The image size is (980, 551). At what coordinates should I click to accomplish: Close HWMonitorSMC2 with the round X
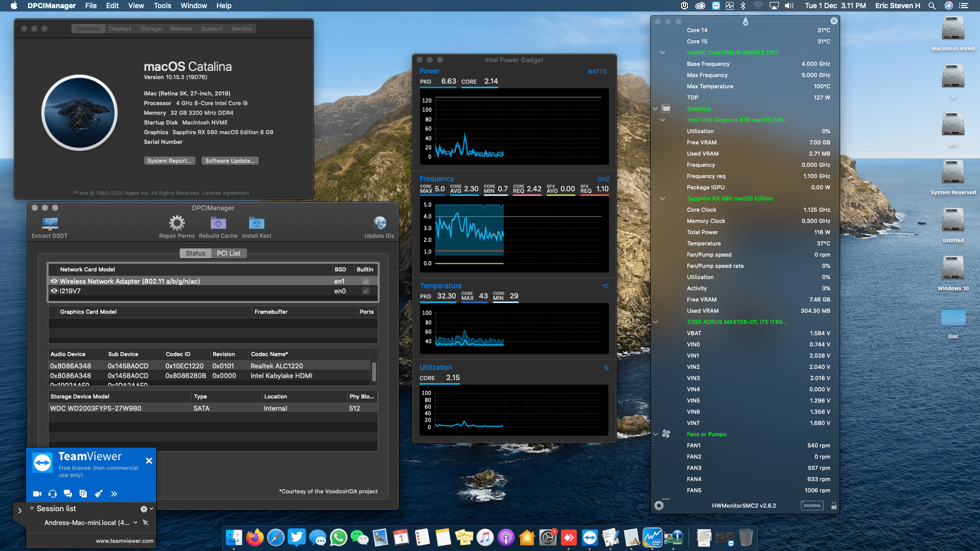pyautogui.click(x=834, y=21)
